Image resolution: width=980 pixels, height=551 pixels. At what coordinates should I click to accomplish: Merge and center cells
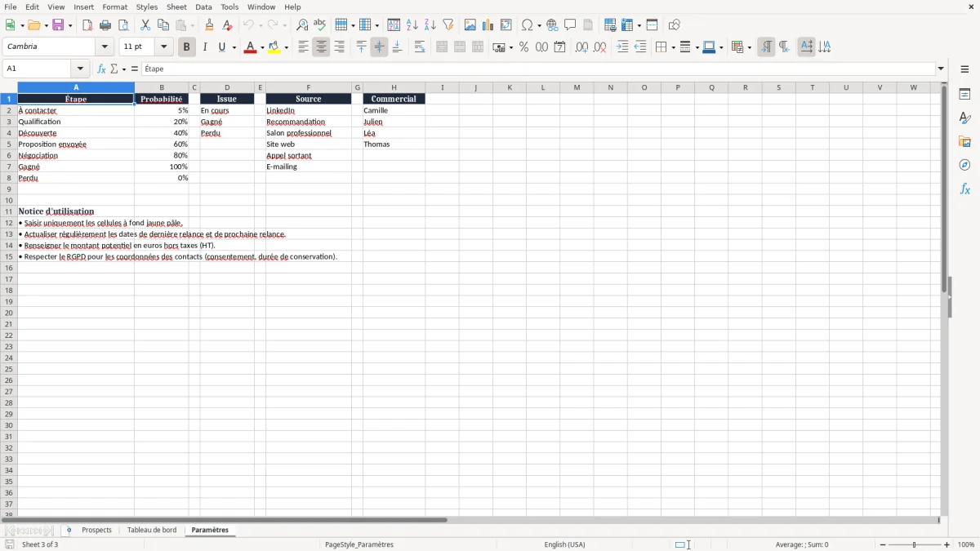(x=442, y=47)
